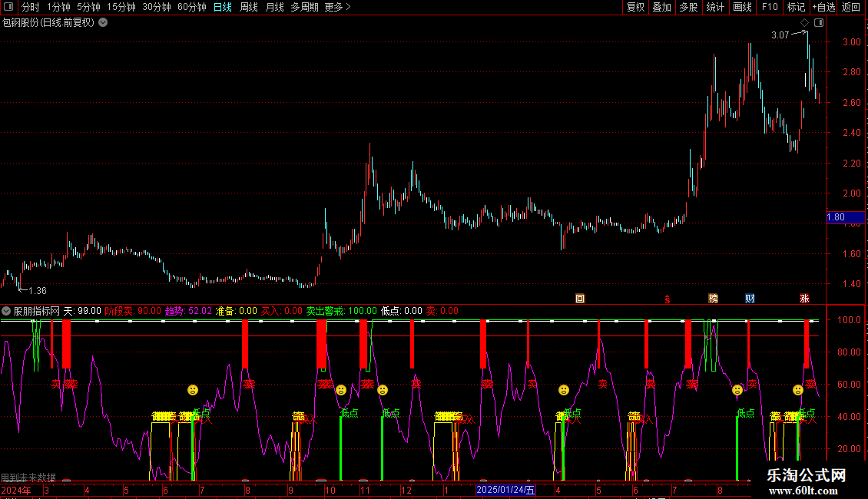Click the 涨 limit-up marker icon
Image resolution: width=868 pixels, height=499 pixels.
[804, 298]
